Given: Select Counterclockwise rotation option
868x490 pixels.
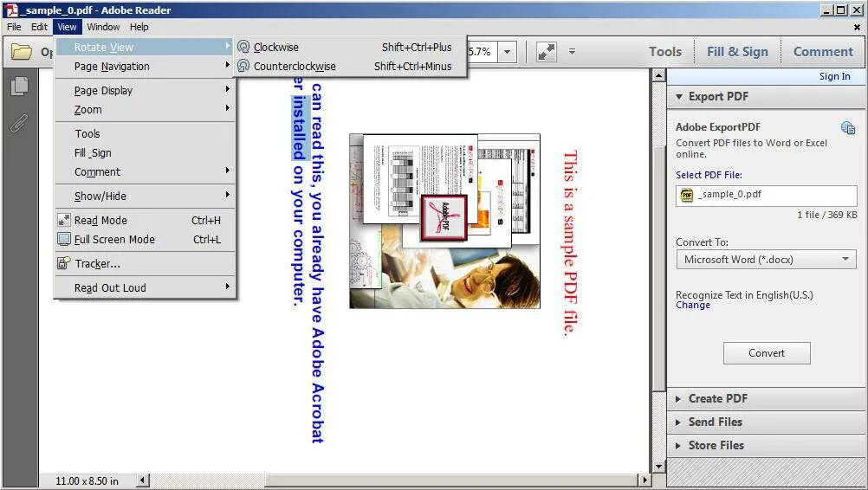Looking at the screenshot, I should coord(351,66).
